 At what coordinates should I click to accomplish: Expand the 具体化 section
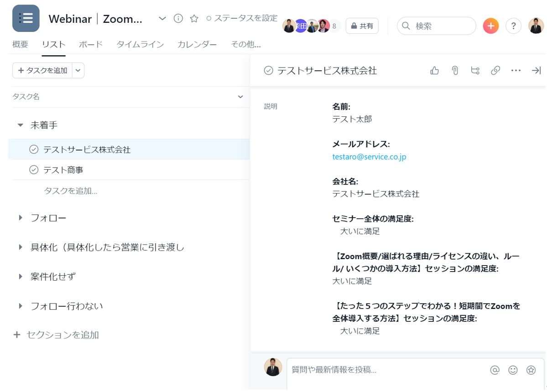20,247
